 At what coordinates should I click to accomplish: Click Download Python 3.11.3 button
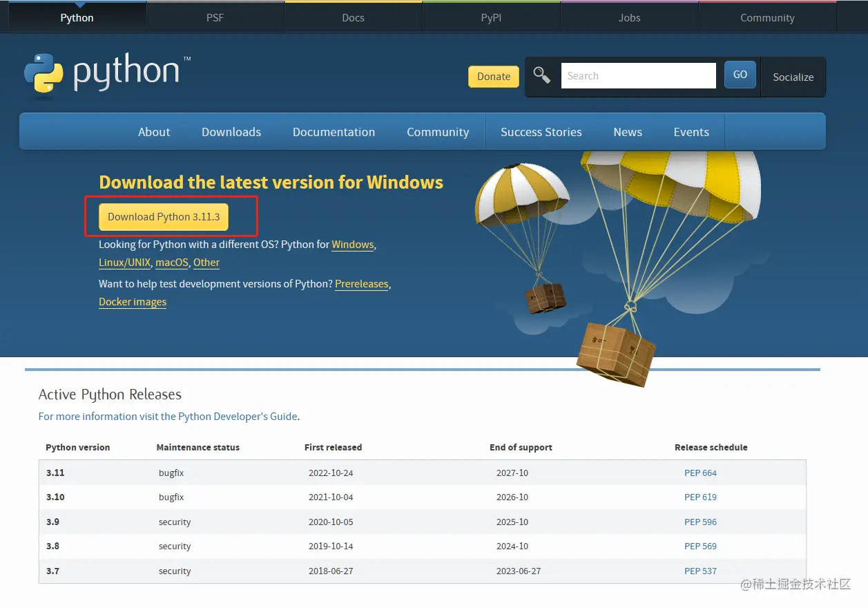(164, 217)
